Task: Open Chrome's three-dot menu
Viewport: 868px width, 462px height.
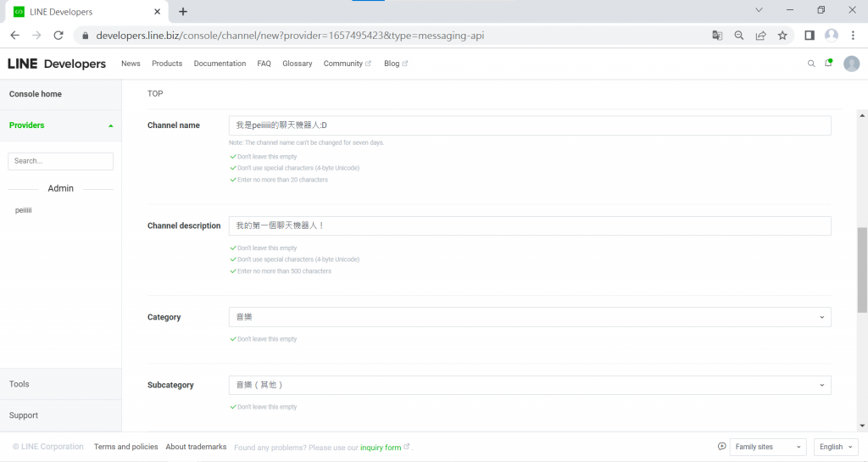Action: pos(853,36)
